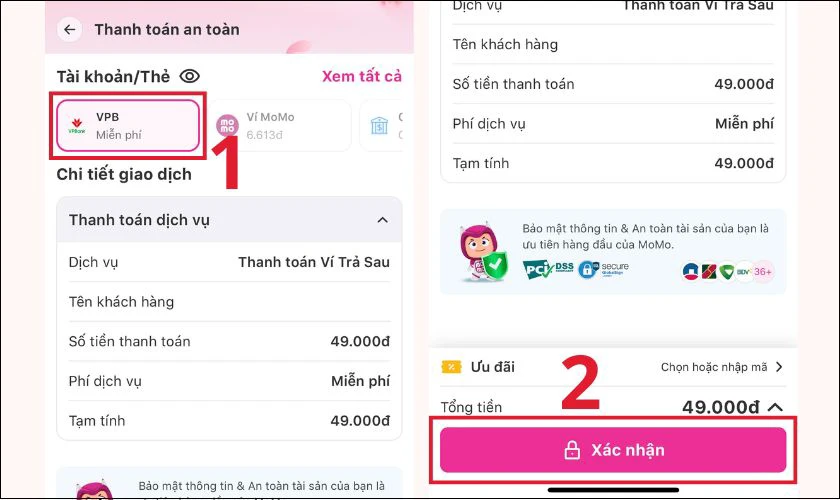Screen dimensions: 840x500
Task: Click the VPBank logo icon
Action: [77, 126]
